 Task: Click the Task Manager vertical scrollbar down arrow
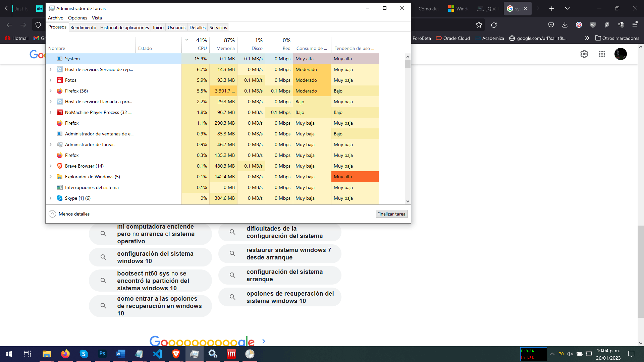tap(408, 201)
